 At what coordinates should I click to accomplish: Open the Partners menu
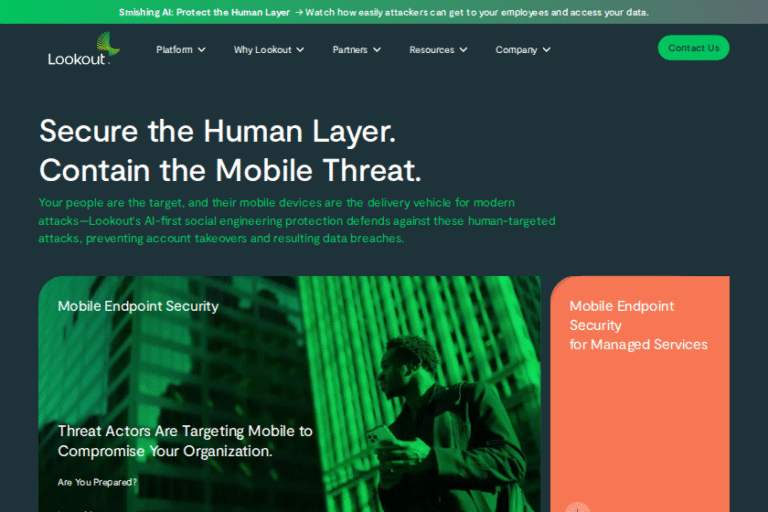[357, 49]
